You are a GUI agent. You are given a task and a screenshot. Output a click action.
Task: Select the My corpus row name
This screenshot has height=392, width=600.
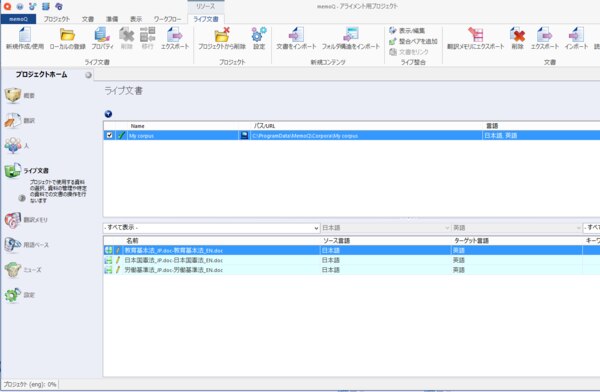coord(142,136)
